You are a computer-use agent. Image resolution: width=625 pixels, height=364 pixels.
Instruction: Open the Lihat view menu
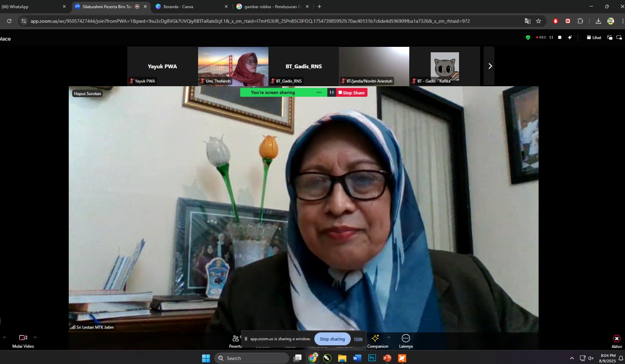[594, 37]
